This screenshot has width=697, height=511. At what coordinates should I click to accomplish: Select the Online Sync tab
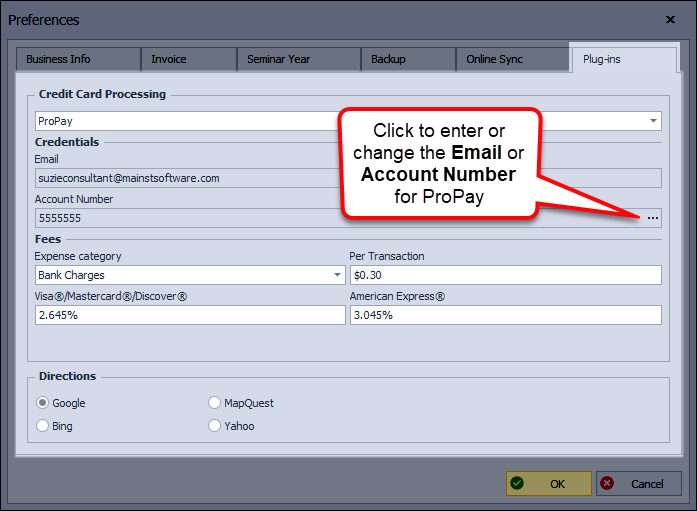513,59
